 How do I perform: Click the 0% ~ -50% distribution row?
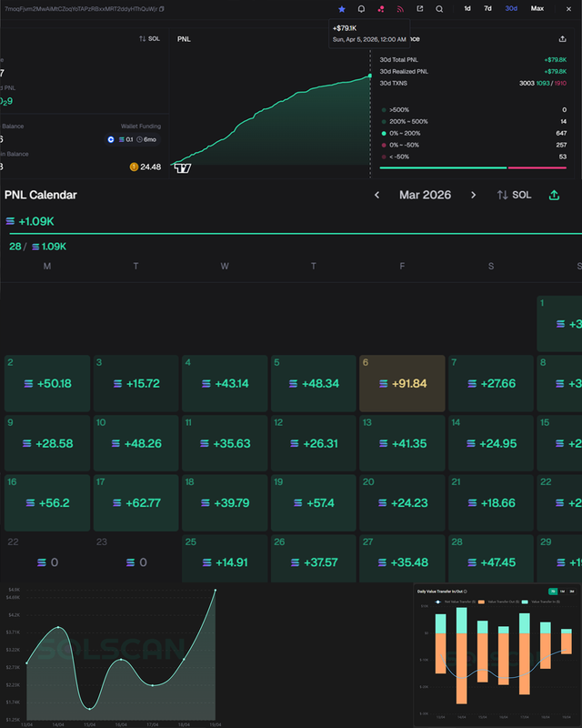pyautogui.click(x=474, y=145)
